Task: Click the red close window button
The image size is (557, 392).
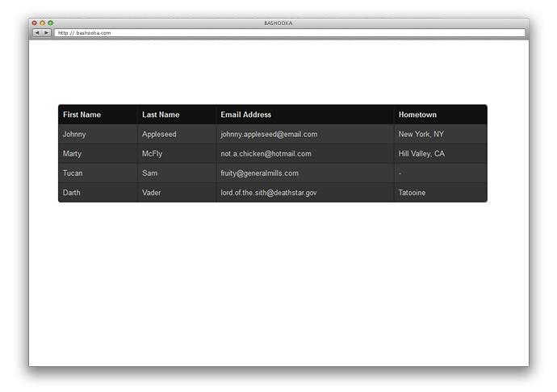Action: [x=35, y=23]
